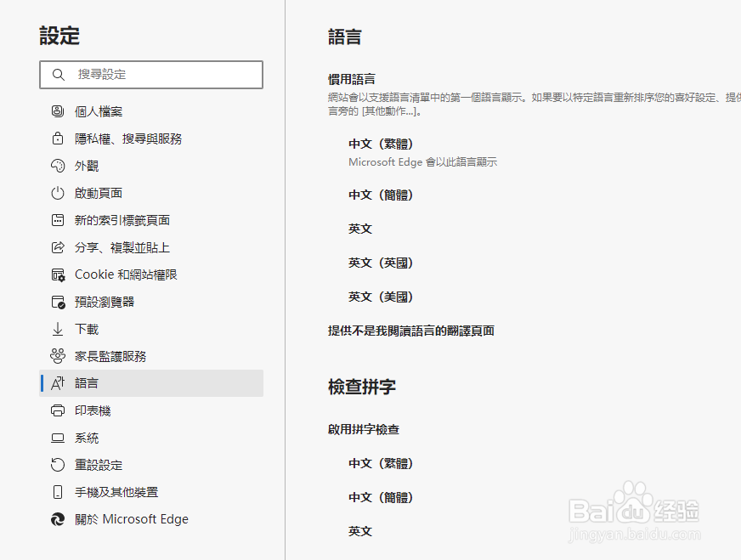Open 系統 settings

tap(151, 438)
